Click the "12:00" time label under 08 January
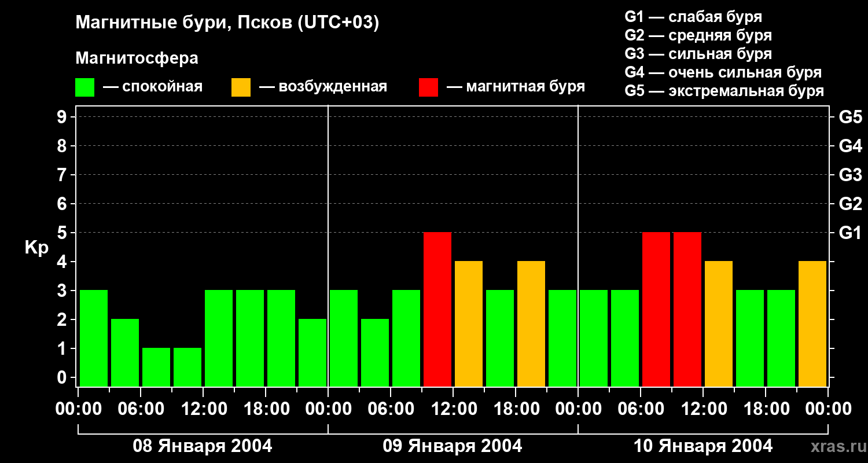Image resolution: width=868 pixels, height=463 pixels. coord(203,409)
